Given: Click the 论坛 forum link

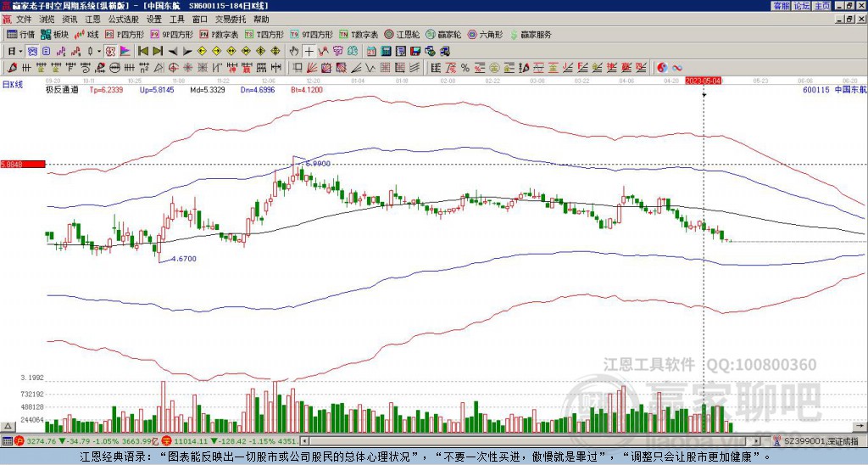Looking at the screenshot, I should click(x=801, y=6).
